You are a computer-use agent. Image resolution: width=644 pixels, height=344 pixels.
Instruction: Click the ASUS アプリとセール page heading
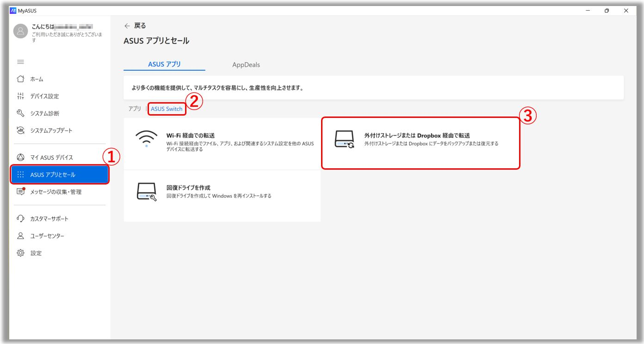156,41
